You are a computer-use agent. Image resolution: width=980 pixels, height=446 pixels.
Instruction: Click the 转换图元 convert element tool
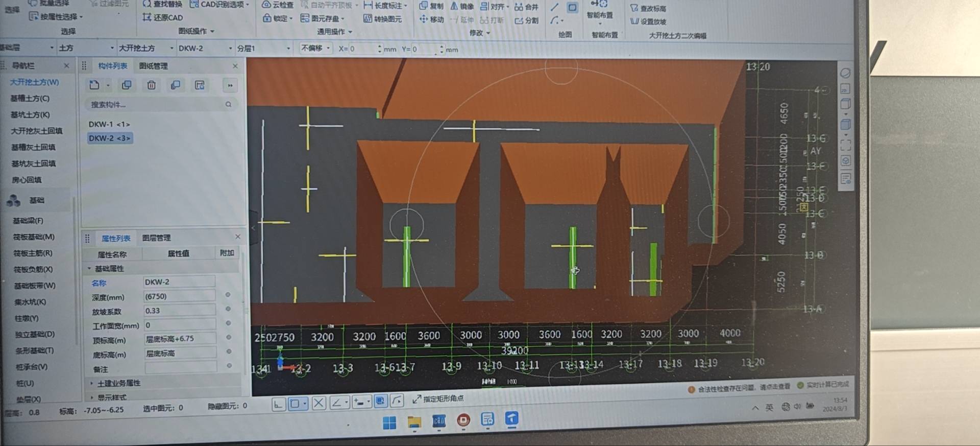pos(382,19)
